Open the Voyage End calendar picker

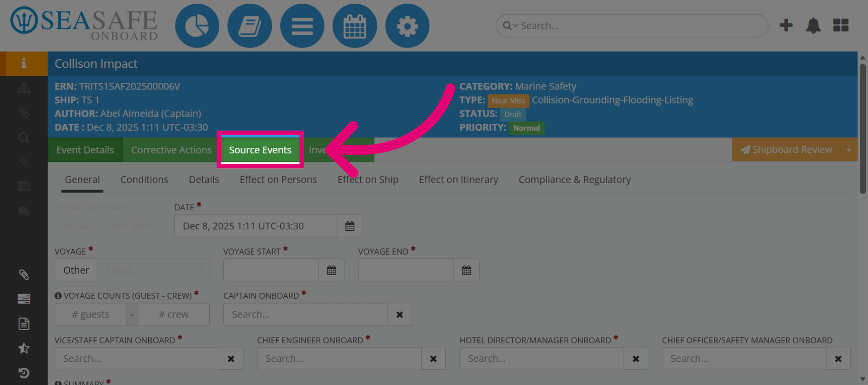click(x=467, y=270)
